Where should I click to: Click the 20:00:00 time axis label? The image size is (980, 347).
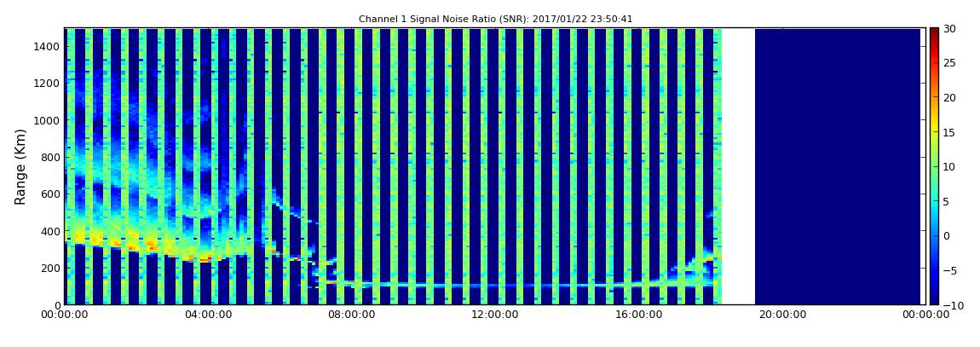[x=781, y=315]
